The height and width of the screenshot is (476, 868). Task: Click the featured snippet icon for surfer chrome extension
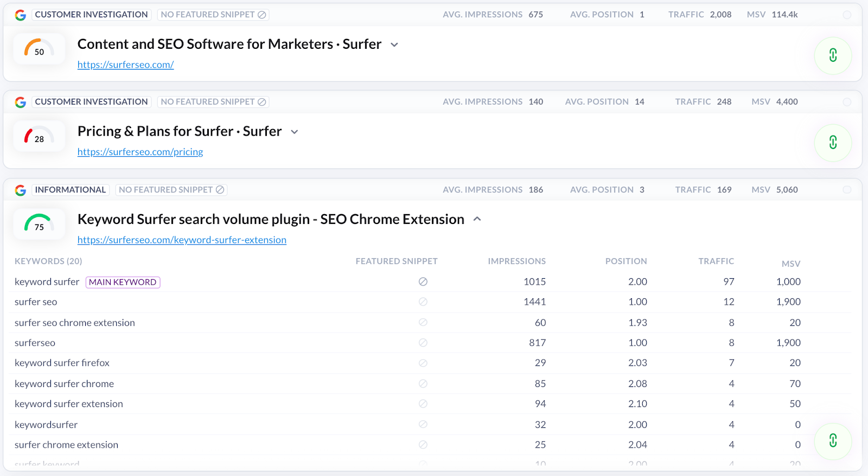(x=423, y=445)
